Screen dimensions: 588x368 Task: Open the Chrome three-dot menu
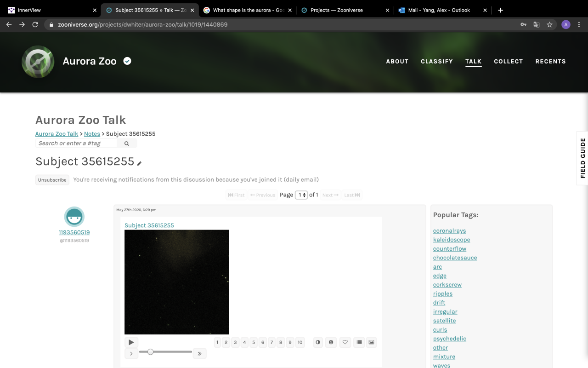pos(579,24)
